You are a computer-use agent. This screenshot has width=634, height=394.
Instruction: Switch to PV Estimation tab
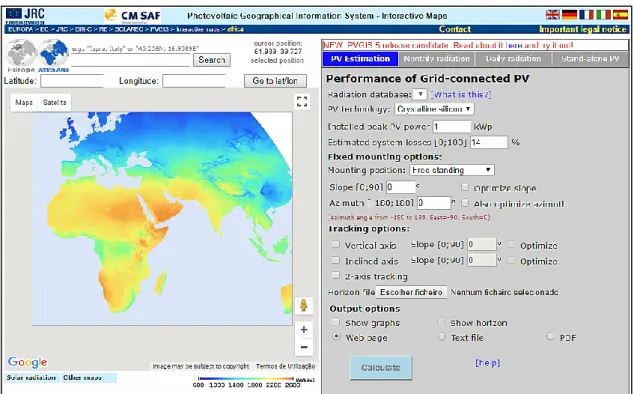click(x=360, y=59)
